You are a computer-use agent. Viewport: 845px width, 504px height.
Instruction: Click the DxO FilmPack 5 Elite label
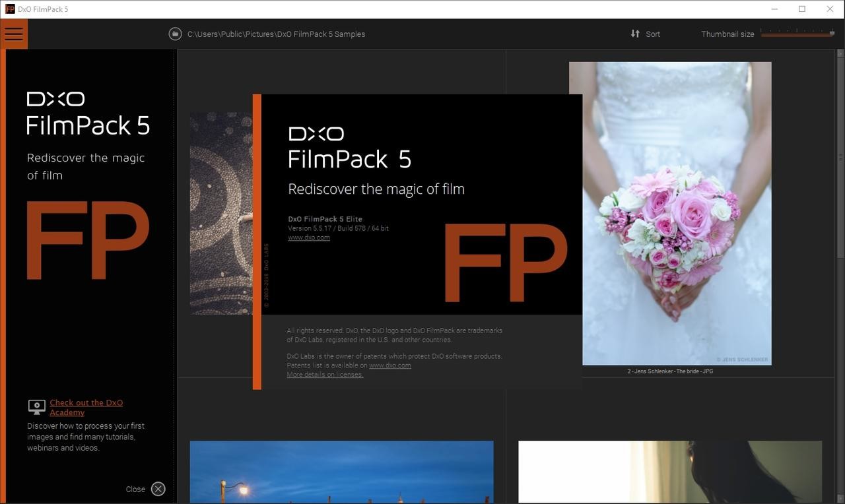point(325,219)
